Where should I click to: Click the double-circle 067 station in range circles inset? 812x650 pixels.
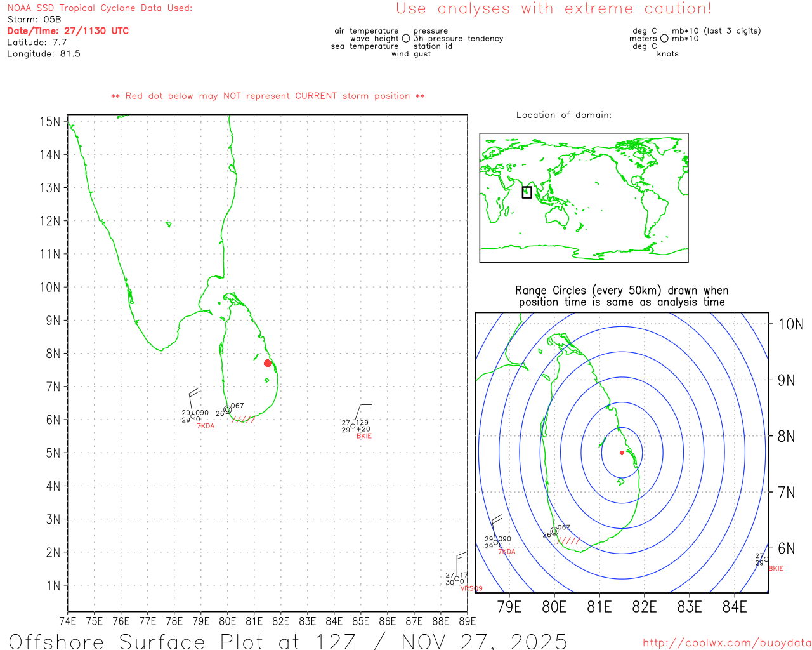point(554,531)
